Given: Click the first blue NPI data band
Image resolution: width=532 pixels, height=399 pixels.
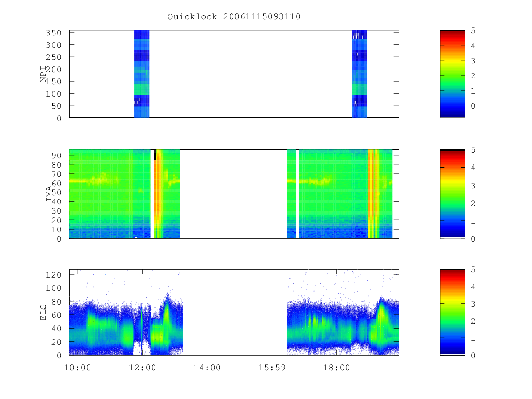Looking at the screenshot, I should pyautogui.click(x=141, y=74).
